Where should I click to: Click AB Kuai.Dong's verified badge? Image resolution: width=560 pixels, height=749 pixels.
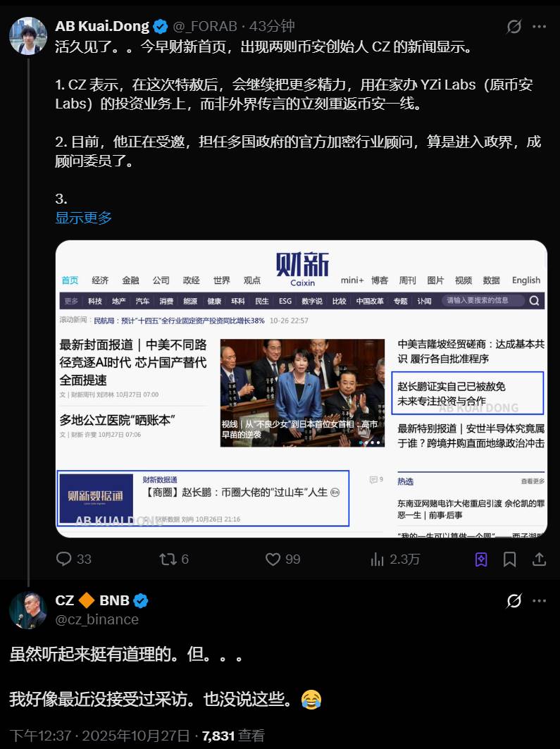[161, 26]
